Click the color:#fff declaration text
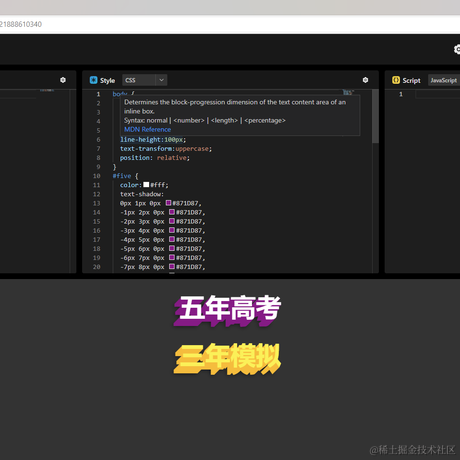This screenshot has width=460, height=460. 144,185
